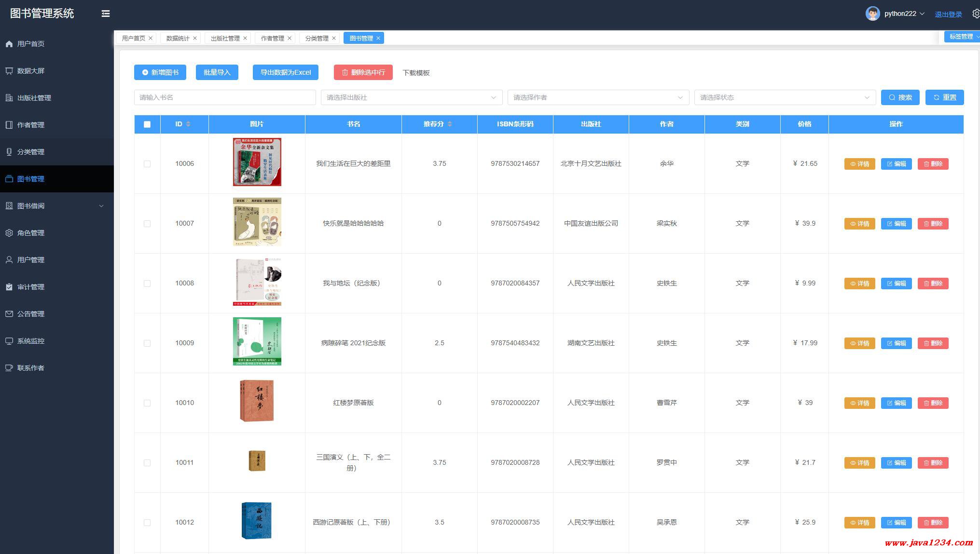
Task: Click the 公告管理 envelope icon in sidebar
Action: pyautogui.click(x=9, y=314)
